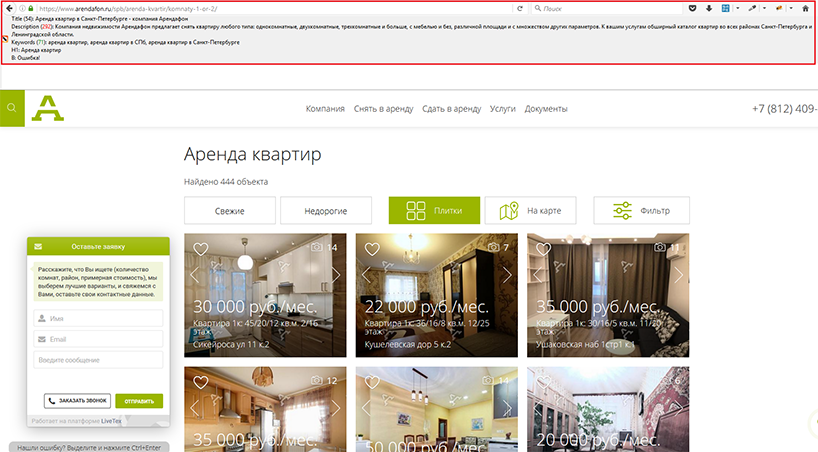
Task: Click the site info circle icon in address bar
Action: pyautogui.click(x=22, y=9)
